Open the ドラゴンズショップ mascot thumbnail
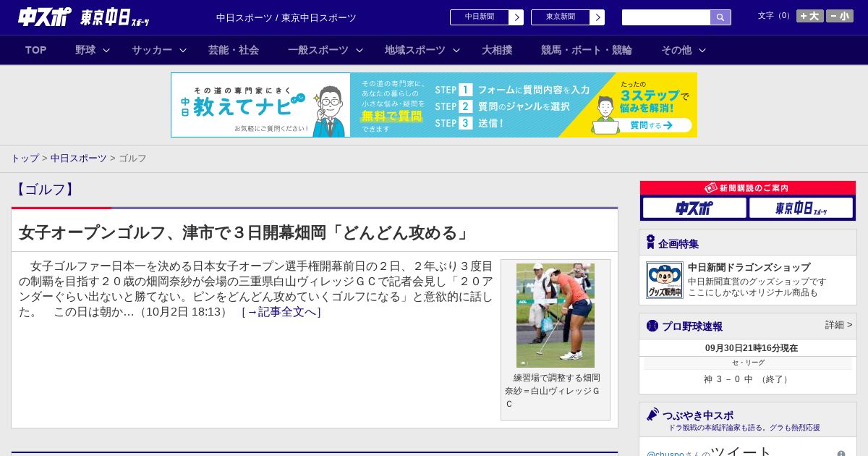The width and height of the screenshot is (868, 456). (665, 280)
